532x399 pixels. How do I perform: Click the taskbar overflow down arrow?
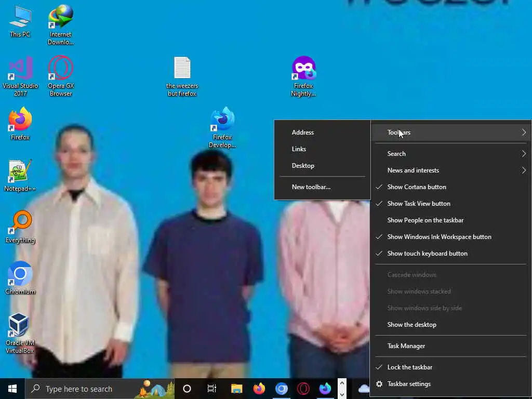pyautogui.click(x=342, y=394)
